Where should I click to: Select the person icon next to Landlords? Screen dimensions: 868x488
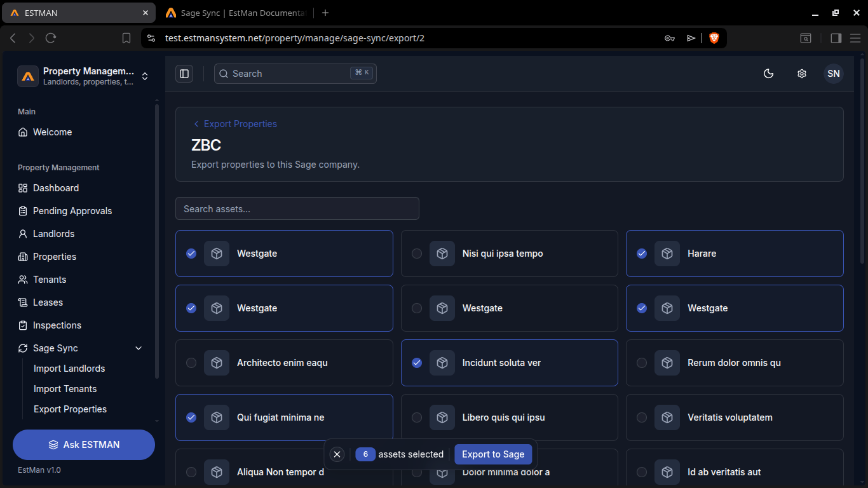23,234
